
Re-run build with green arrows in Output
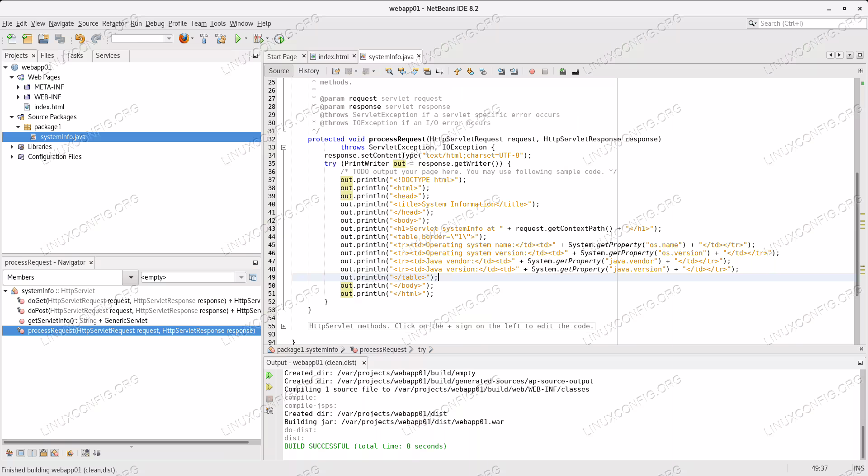(x=269, y=375)
